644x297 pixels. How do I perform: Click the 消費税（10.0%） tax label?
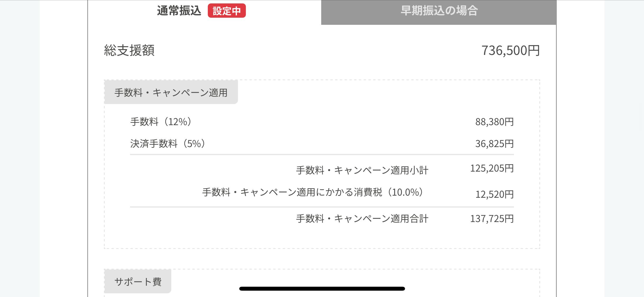313,192
